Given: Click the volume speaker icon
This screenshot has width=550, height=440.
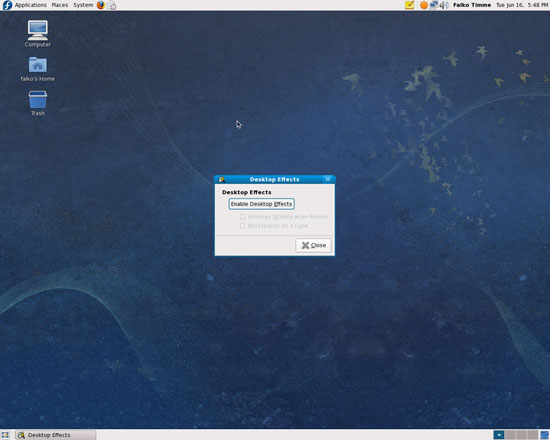Looking at the screenshot, I should coord(444,5).
